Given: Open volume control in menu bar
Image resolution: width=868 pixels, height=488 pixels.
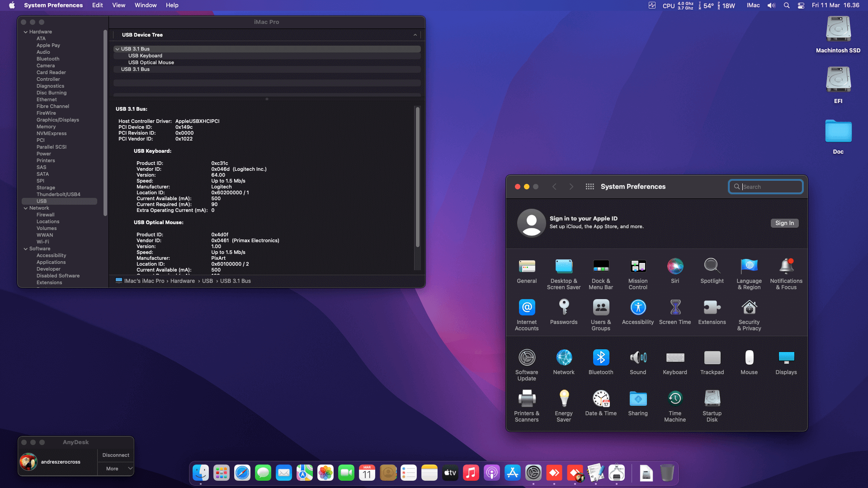Looking at the screenshot, I should coord(771,5).
